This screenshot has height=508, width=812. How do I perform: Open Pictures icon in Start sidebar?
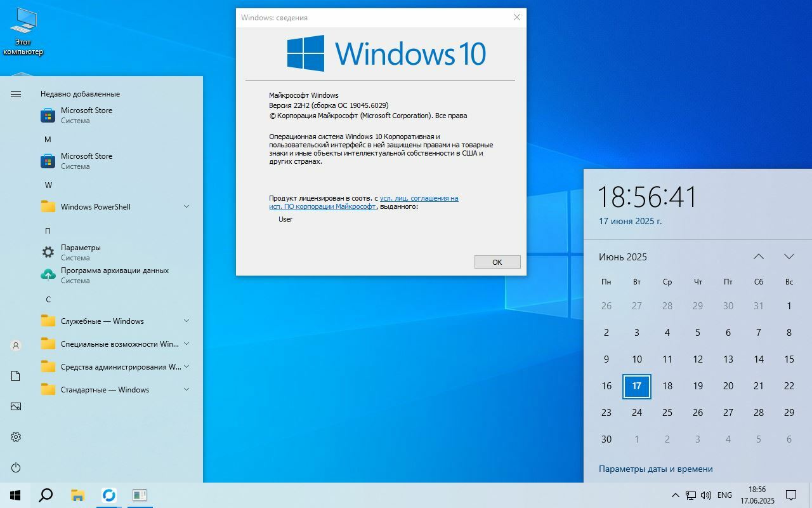(16, 406)
